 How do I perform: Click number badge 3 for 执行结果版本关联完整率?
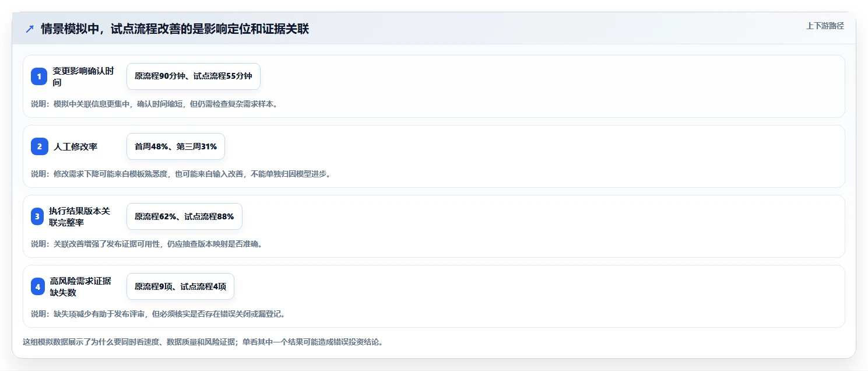(x=37, y=216)
